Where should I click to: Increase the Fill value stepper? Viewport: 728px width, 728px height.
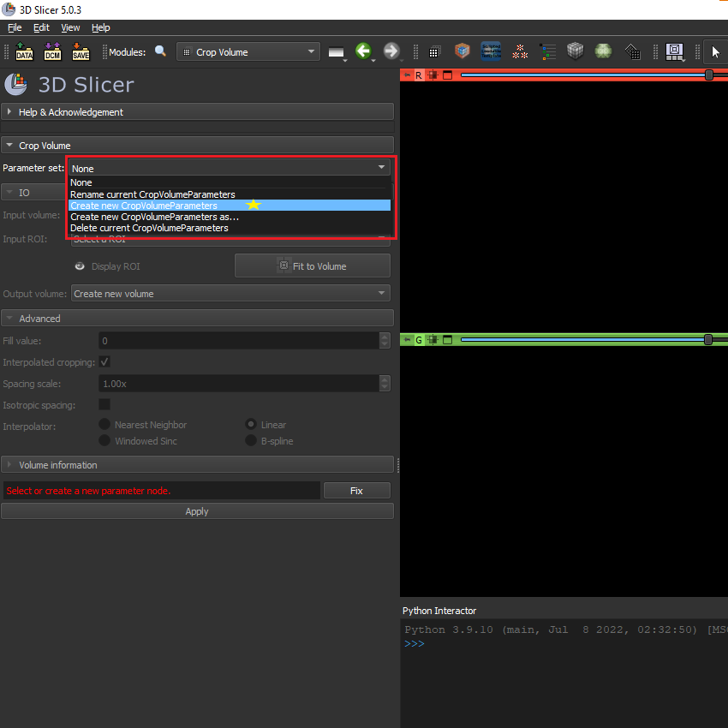pos(385,336)
